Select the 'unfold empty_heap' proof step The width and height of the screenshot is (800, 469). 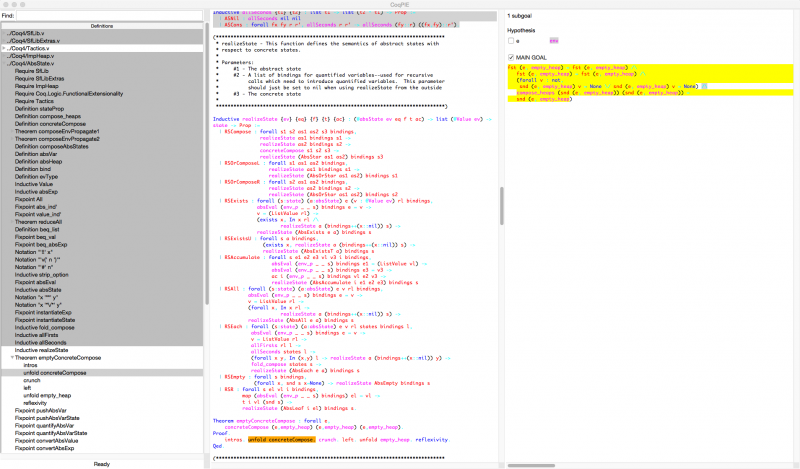point(47,396)
